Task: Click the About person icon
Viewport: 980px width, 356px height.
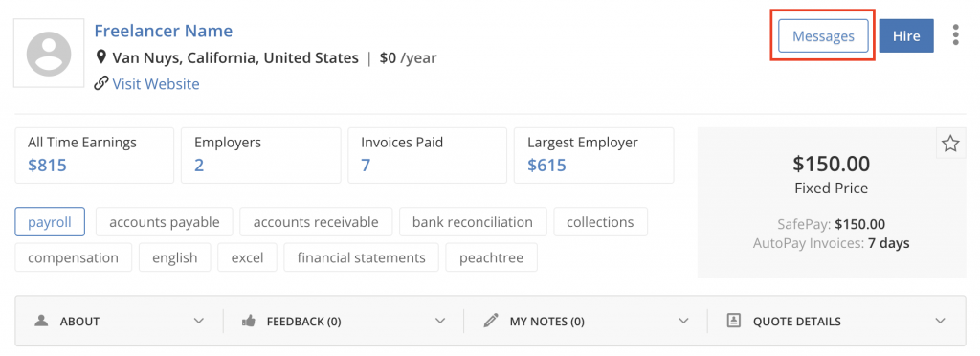Action: coord(41,321)
